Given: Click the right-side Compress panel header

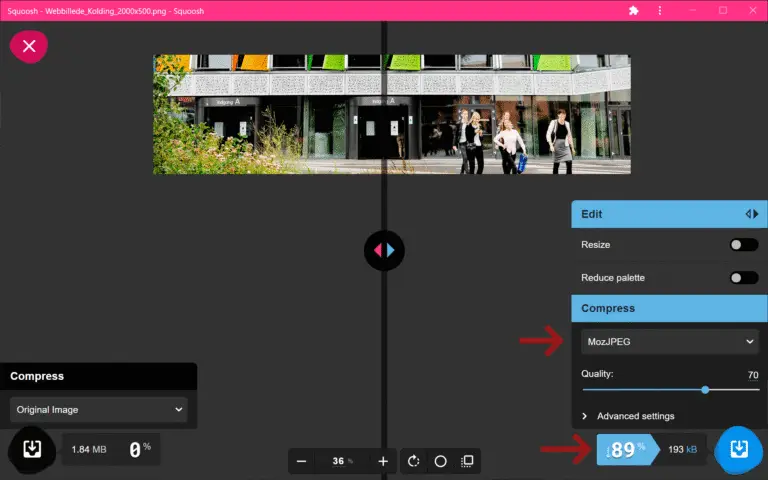Looking at the screenshot, I should coord(669,308).
